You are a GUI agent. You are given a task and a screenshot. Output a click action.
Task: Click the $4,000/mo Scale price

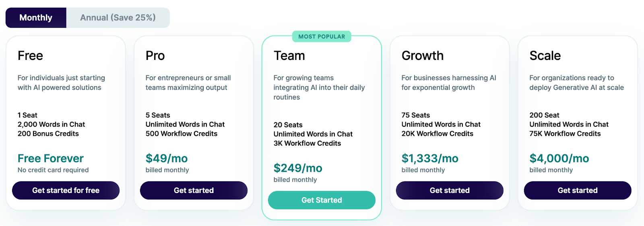pyautogui.click(x=559, y=158)
